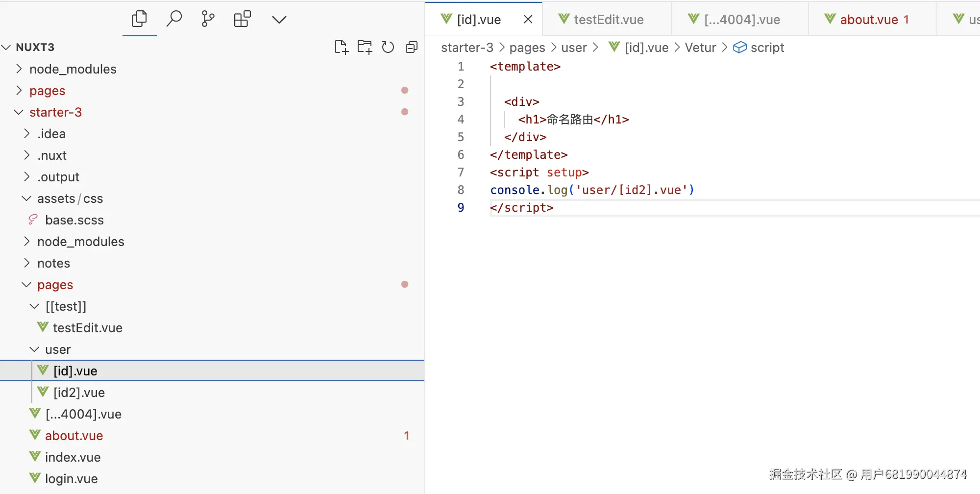980x494 pixels.
Task: Click the Sass icon beside base.scss
Action: pos(33,220)
